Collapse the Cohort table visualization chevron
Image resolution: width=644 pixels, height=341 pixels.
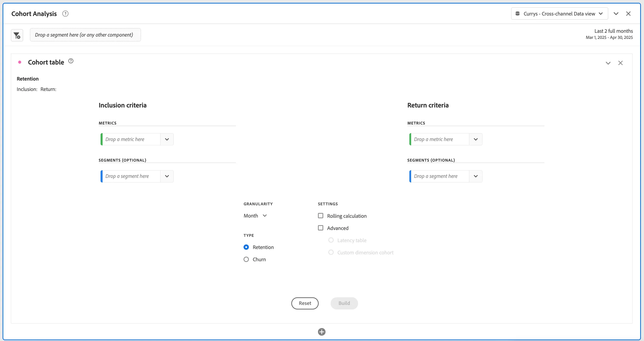(x=608, y=63)
